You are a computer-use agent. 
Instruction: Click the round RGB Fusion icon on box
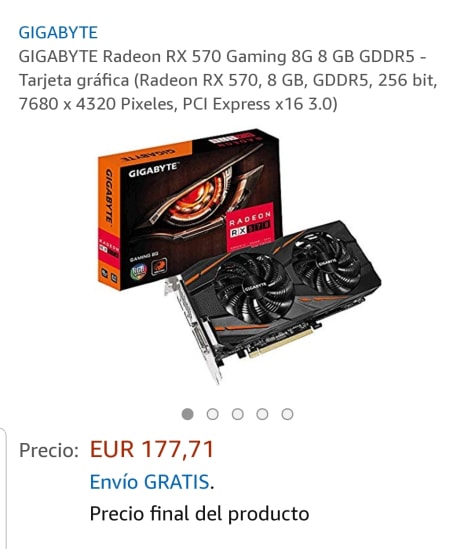[x=138, y=271]
